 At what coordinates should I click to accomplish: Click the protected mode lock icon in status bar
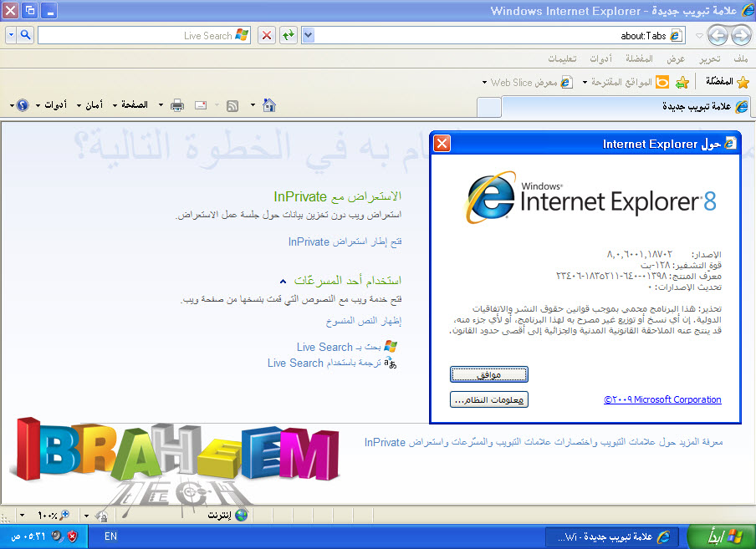[102, 516]
